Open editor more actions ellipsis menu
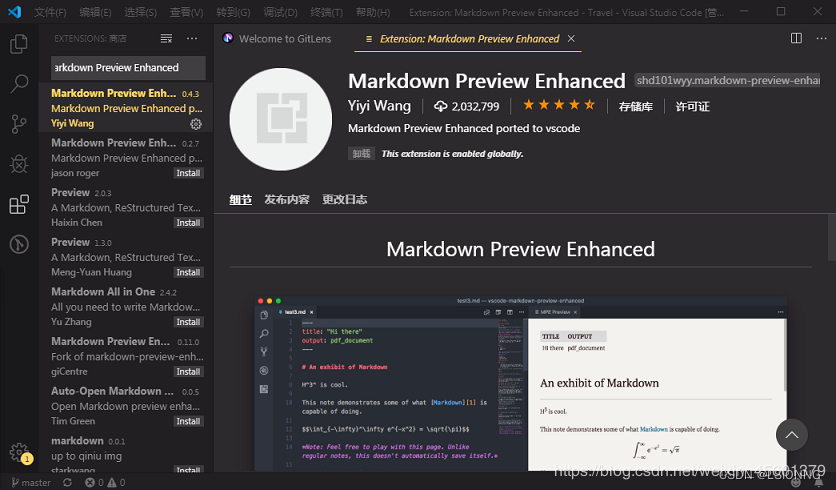This screenshot has width=836, height=490. click(822, 38)
